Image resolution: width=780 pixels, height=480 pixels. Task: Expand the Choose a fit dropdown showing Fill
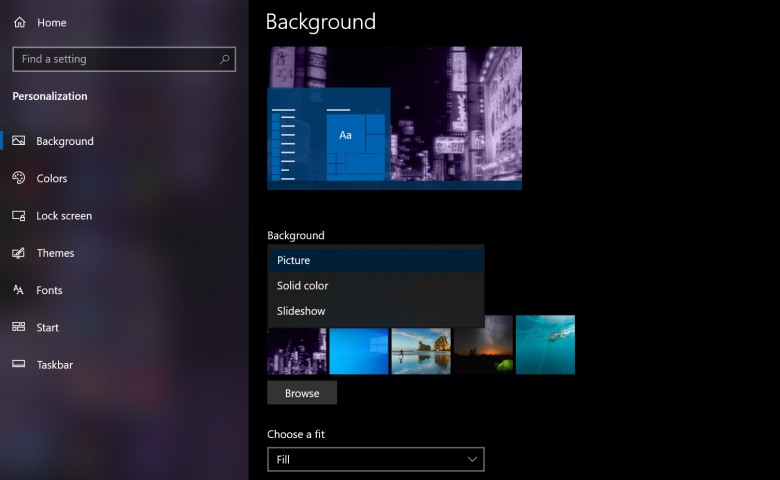pyautogui.click(x=375, y=459)
